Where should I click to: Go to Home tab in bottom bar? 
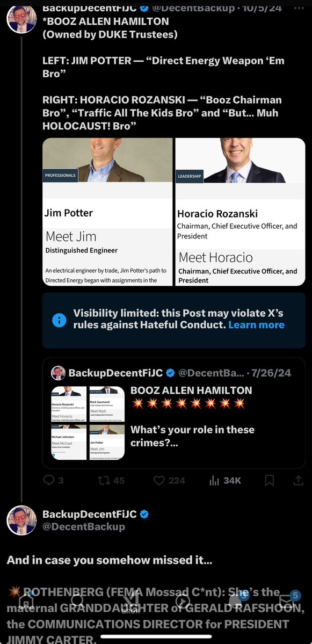coord(26,601)
